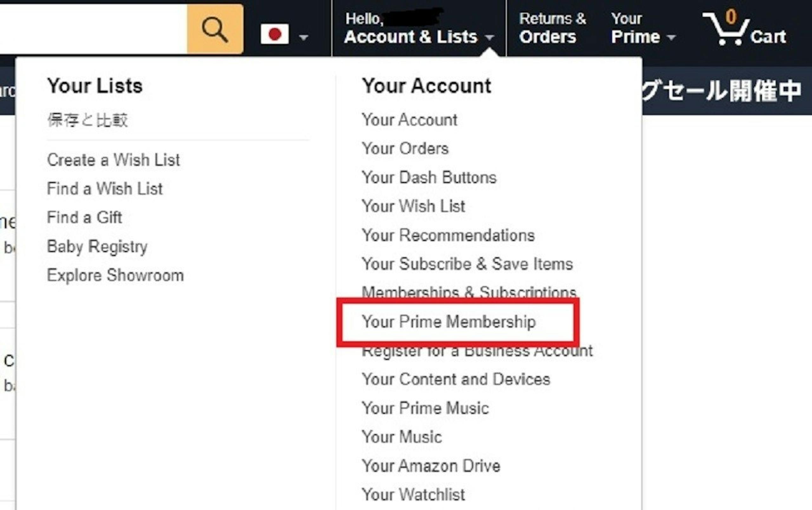The height and width of the screenshot is (510, 812).
Task: Select Your Orders menu entry
Action: 405,148
